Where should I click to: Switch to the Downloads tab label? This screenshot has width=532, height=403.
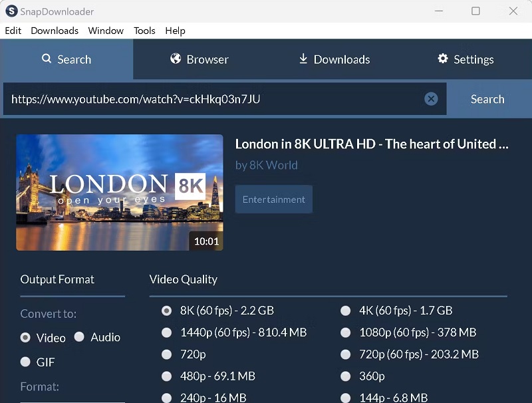pos(342,59)
